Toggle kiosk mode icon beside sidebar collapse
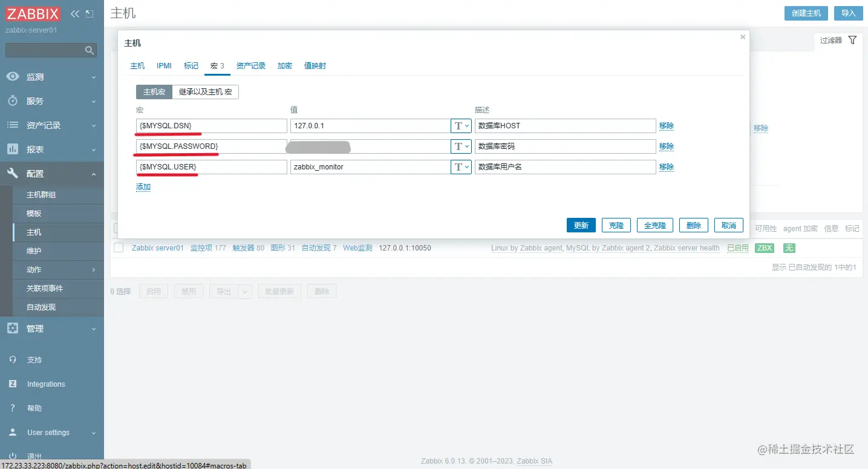 pyautogui.click(x=90, y=14)
